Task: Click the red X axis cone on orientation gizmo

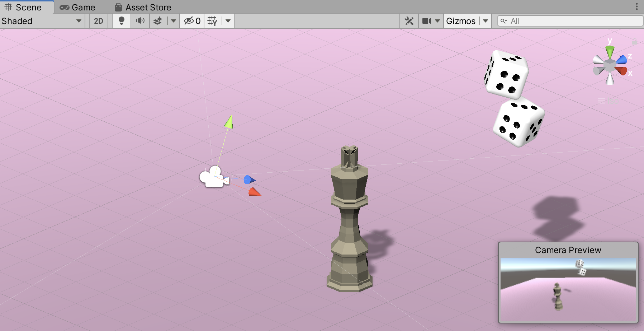Action: (622, 70)
